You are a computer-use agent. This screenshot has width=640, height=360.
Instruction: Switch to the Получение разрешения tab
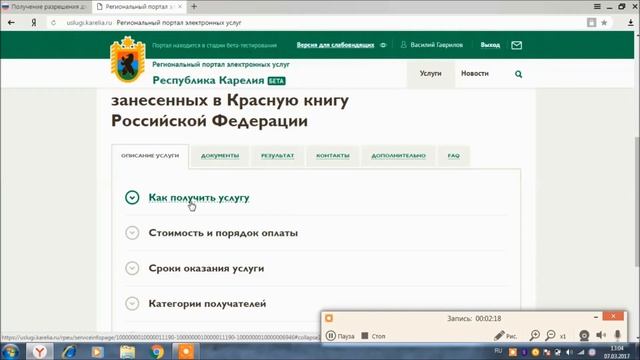click(45, 7)
